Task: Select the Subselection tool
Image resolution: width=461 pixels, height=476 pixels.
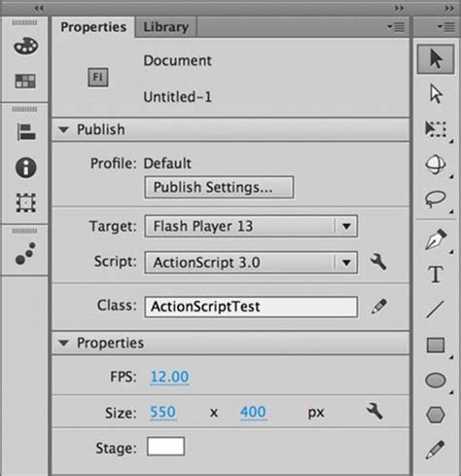Action: (x=436, y=93)
